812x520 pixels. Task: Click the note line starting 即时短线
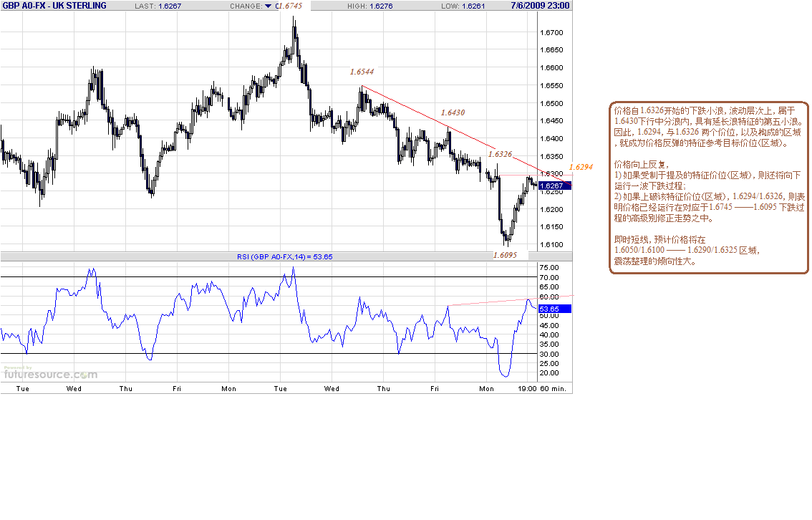pos(659,240)
